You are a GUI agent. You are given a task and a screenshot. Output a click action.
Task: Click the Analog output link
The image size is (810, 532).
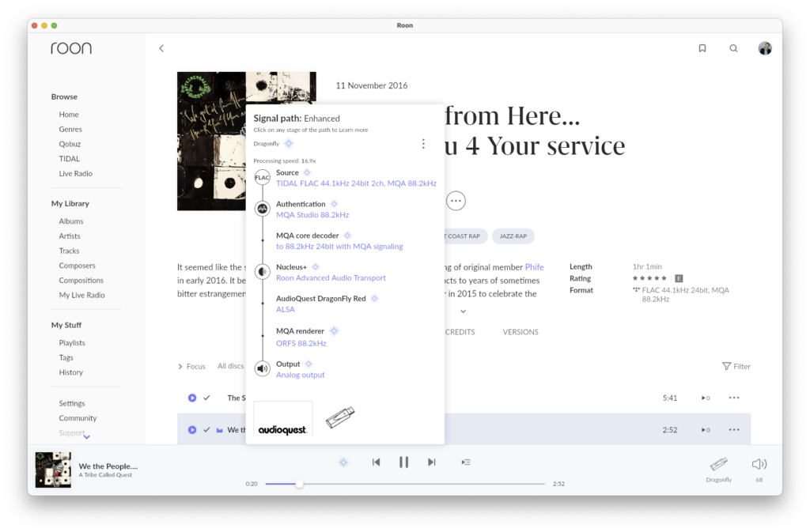pyautogui.click(x=300, y=375)
